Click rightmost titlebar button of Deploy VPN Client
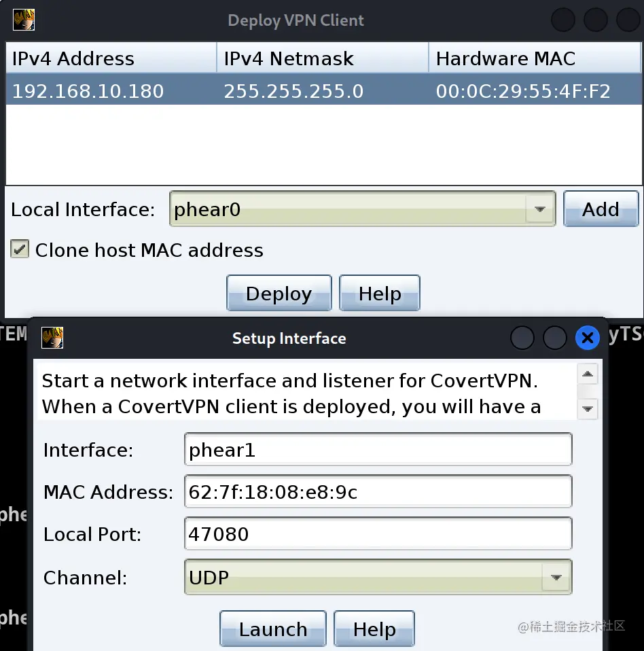Viewport: 644px width, 651px height. click(x=628, y=20)
